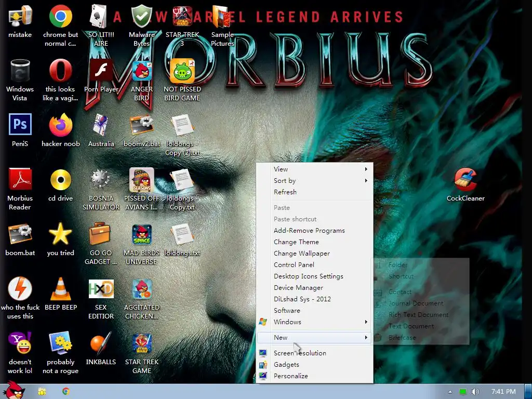Open the 7:41 PM taskbar clock

(x=503, y=392)
